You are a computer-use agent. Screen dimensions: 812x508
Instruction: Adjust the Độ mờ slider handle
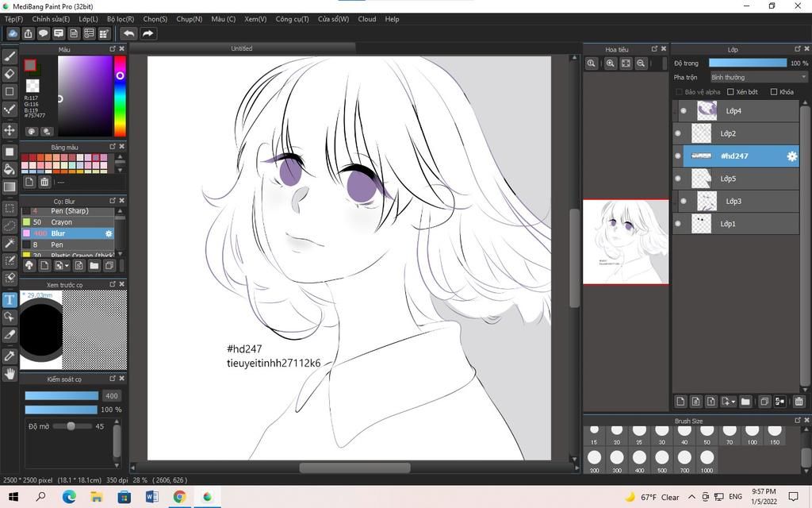71,426
